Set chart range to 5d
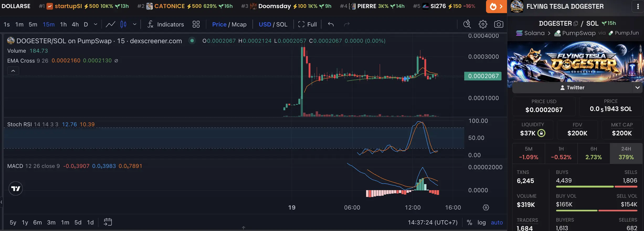Image resolution: width=644 pixels, height=231 pixels. [78, 222]
